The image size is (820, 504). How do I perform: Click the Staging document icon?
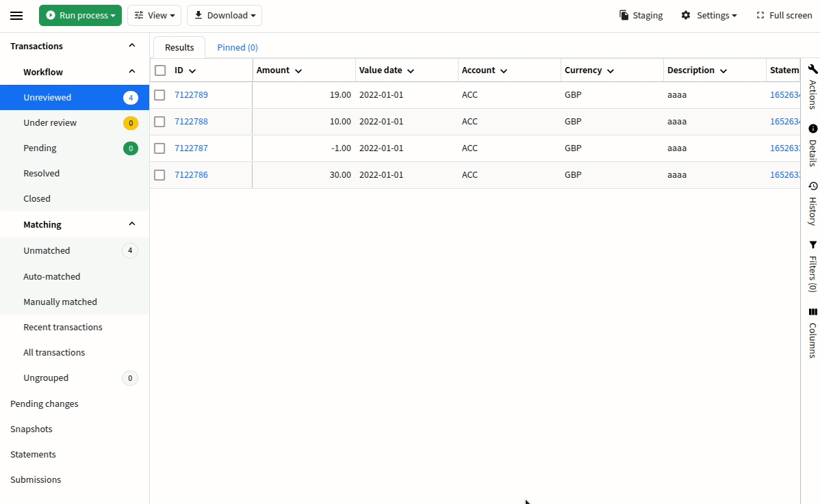624,15
